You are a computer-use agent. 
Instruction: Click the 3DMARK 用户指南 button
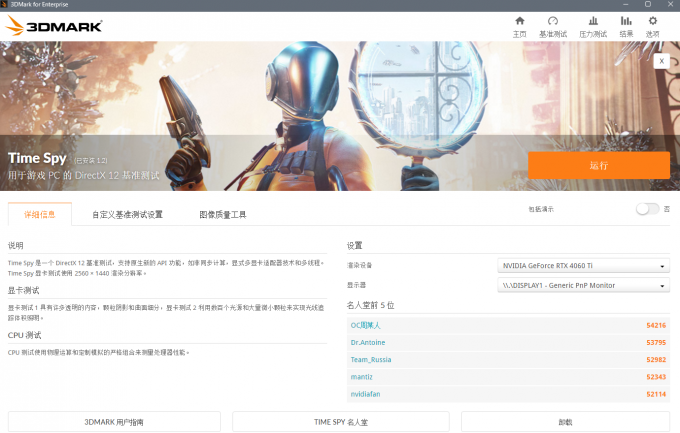pyautogui.click(x=114, y=422)
